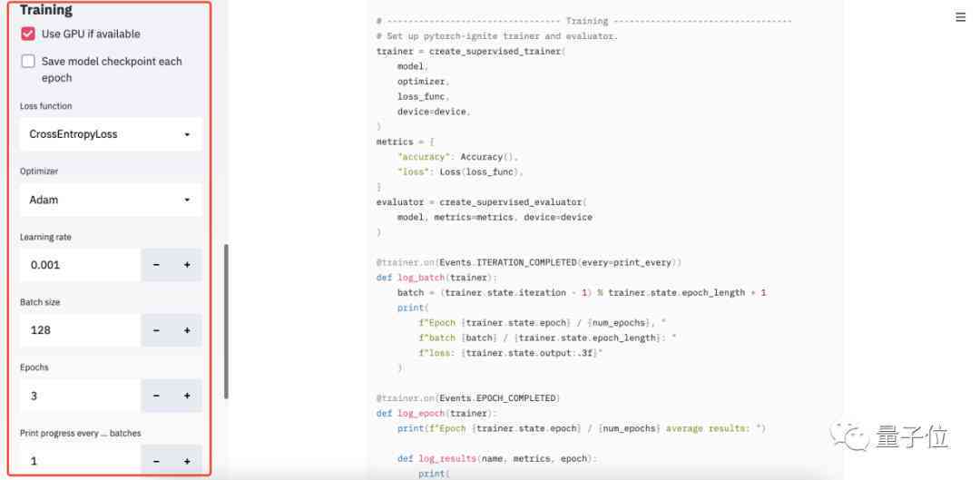Image resolution: width=980 pixels, height=480 pixels.
Task: Decrease the Learning rate value
Action: click(x=156, y=265)
